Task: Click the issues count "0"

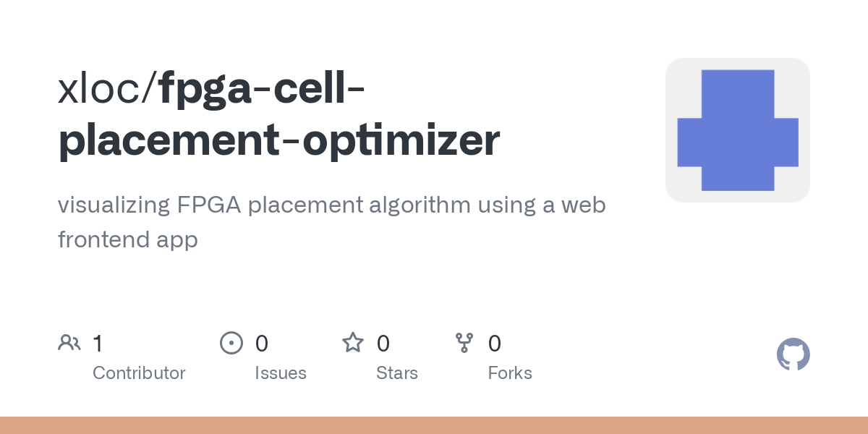Action: pos(262,344)
